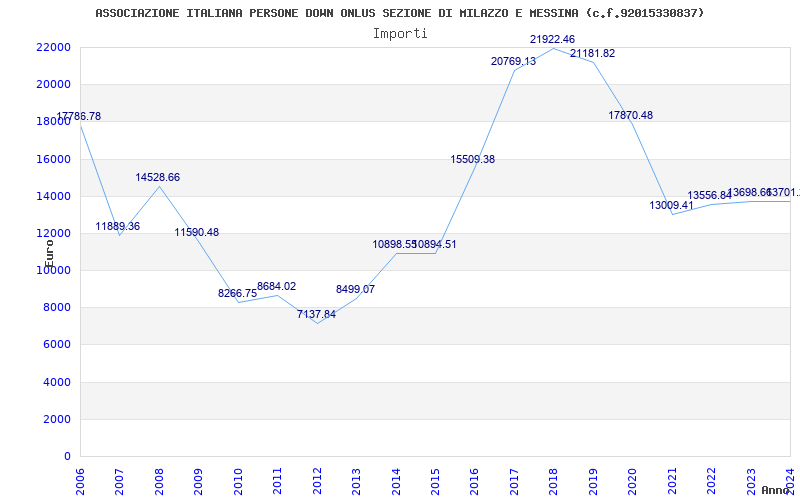Select the data label 10894.51
The width and height of the screenshot is (800, 500).
coord(435,244)
